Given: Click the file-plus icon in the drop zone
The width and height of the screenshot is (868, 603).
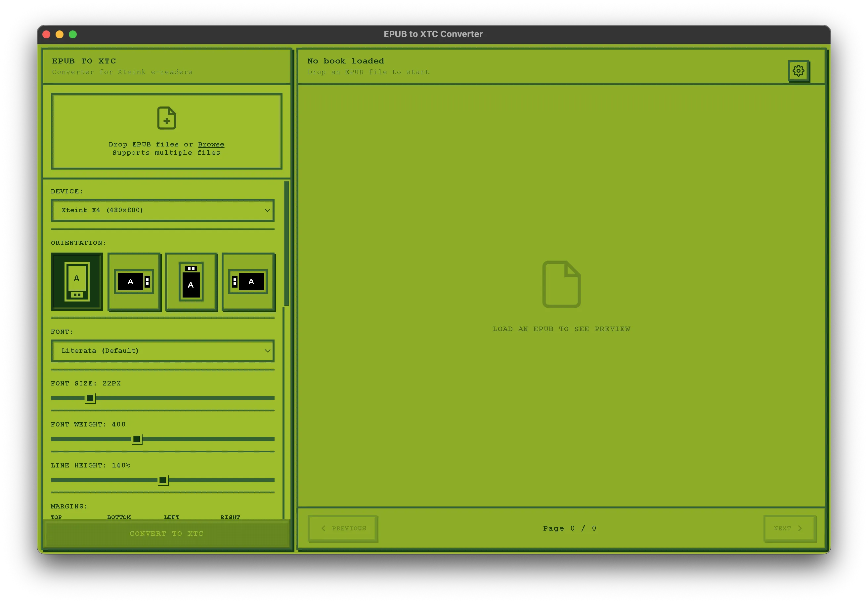Looking at the screenshot, I should [166, 118].
